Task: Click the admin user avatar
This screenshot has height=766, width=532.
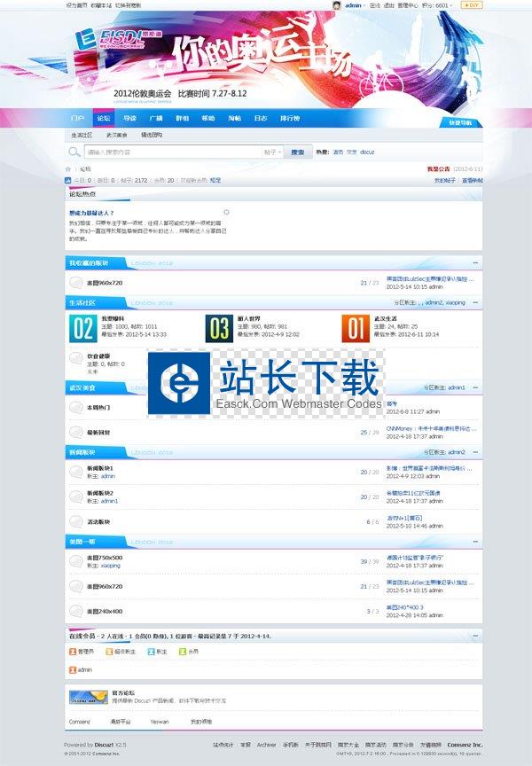Action: [x=337, y=5]
